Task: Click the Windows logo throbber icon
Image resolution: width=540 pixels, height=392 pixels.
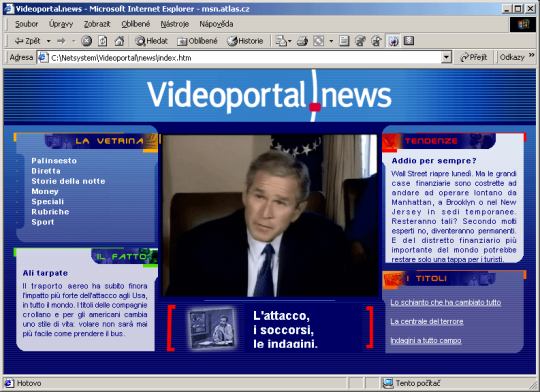Action: tap(523, 24)
